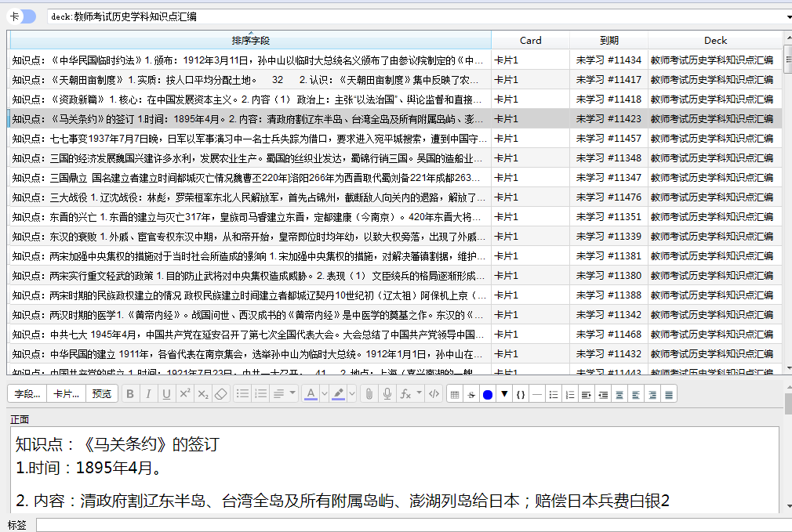The width and height of the screenshot is (792, 532).
Task: Insert a horizontal line
Action: 537,395
